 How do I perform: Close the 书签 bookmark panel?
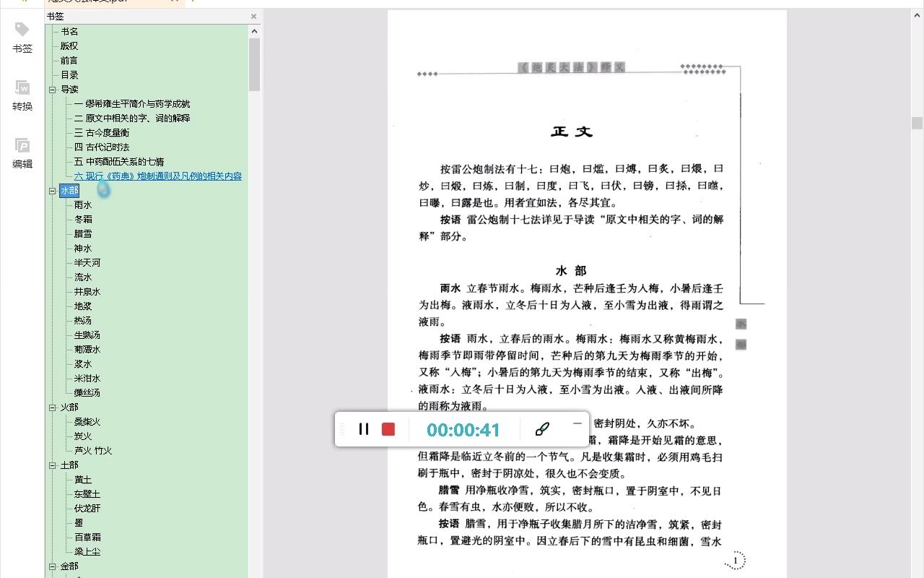253,16
